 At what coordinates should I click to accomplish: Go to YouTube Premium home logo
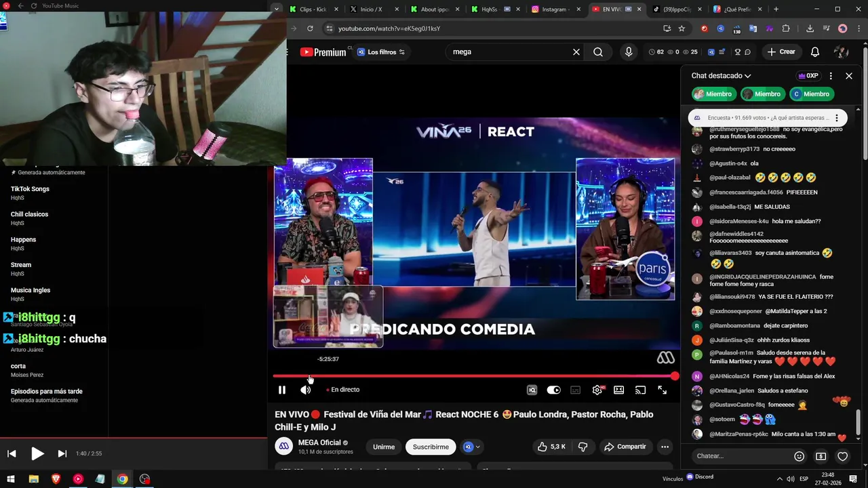[x=323, y=52]
